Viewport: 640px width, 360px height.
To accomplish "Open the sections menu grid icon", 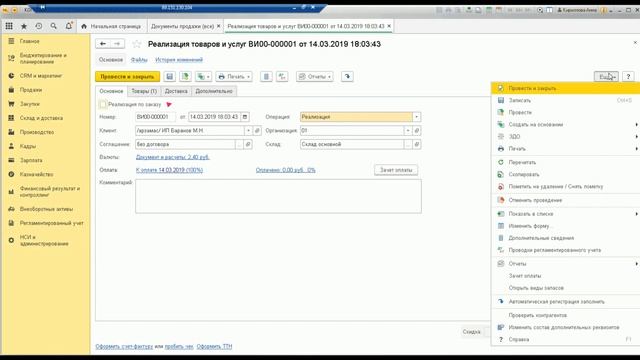I will click(9, 26).
